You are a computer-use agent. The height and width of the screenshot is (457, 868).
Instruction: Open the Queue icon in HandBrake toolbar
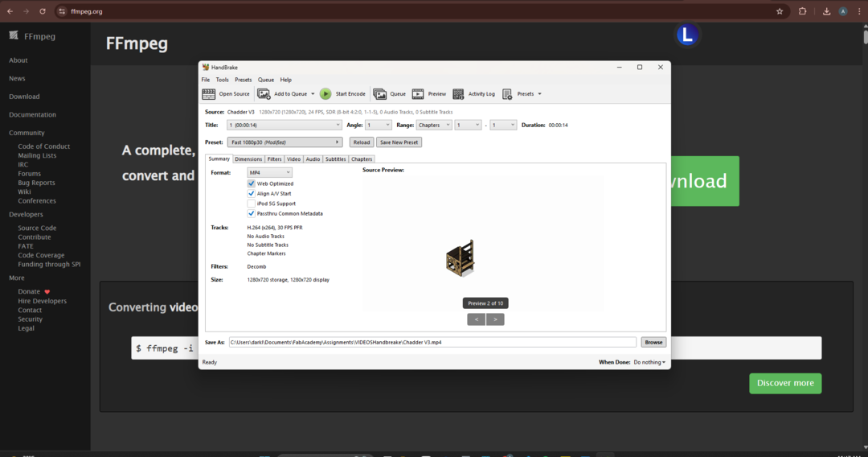tap(379, 94)
